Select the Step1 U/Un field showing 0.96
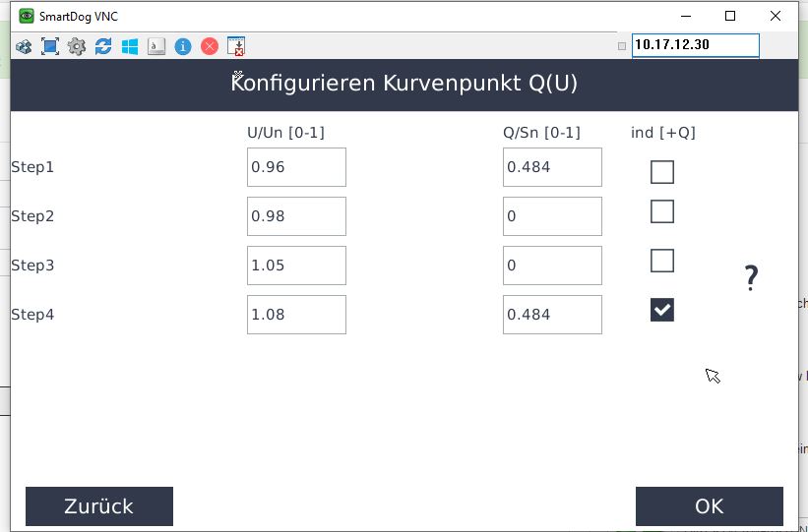808x532 pixels. (x=296, y=167)
